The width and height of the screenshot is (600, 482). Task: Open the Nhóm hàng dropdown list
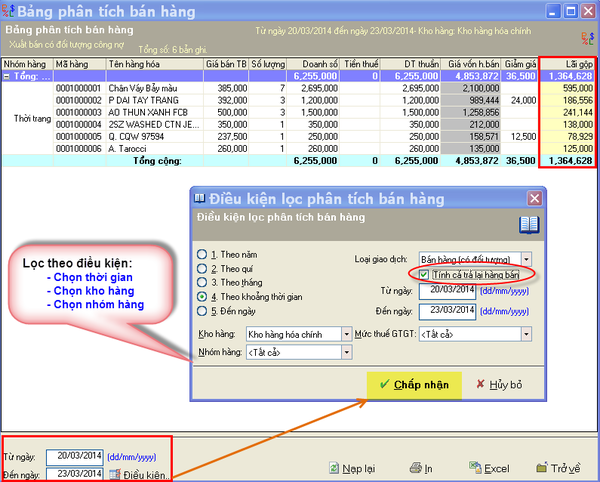[348, 352]
